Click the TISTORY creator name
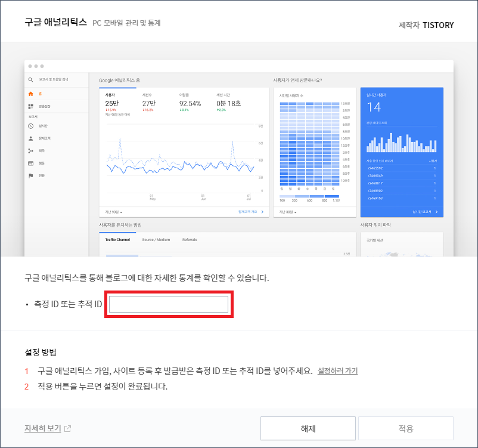478x448 pixels. point(438,25)
